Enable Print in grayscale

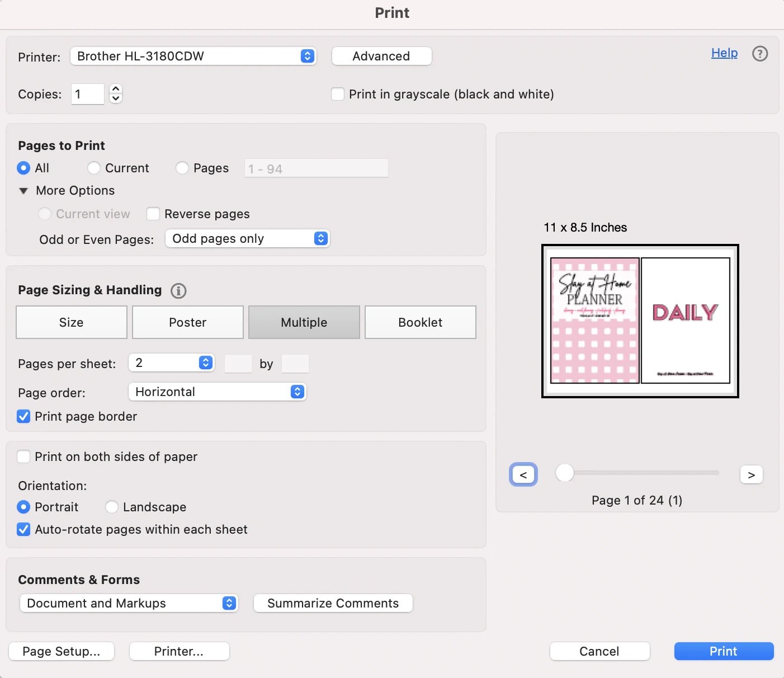(338, 94)
